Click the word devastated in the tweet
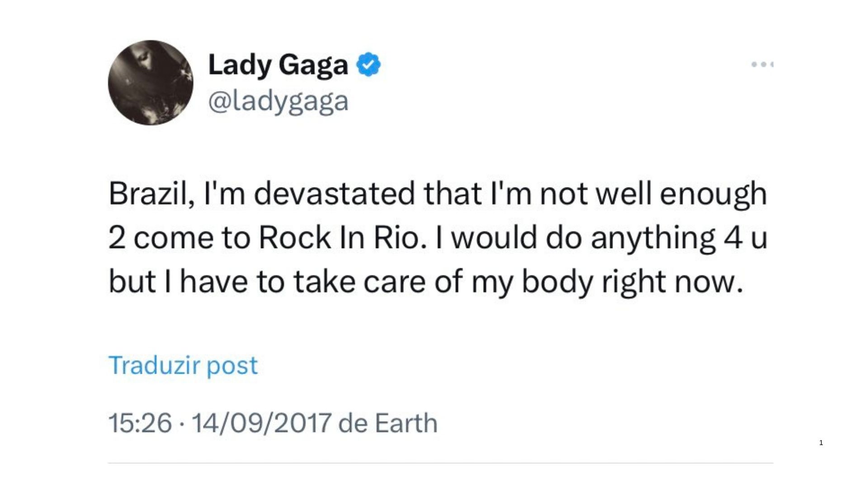Screen dimensions: 868x488 tap(334, 193)
